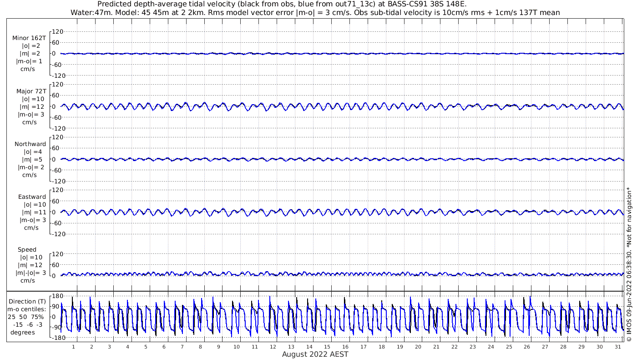Click day "28" on the date axis
The image size is (637, 364).
click(x=563, y=347)
